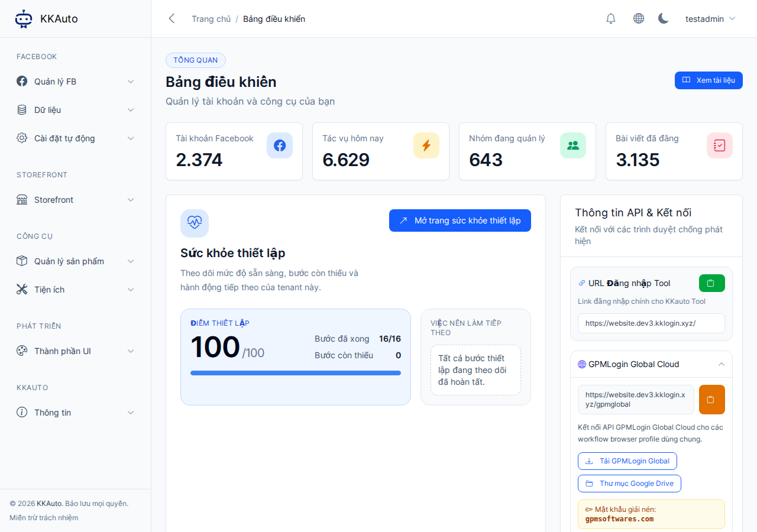The width and height of the screenshot is (757, 532).
Task: Open the Cài đặt tự động menu item
Action: click(x=76, y=138)
